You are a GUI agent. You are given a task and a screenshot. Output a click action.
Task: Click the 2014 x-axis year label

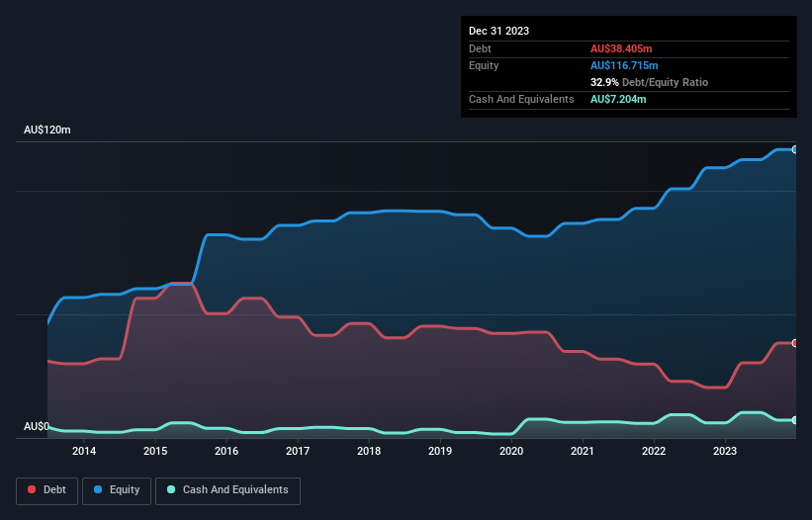(x=84, y=451)
